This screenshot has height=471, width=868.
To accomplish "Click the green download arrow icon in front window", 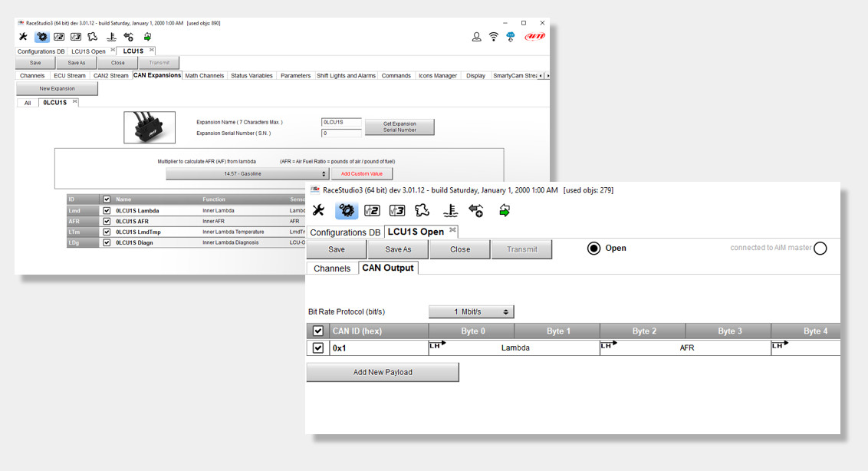I will 505,210.
